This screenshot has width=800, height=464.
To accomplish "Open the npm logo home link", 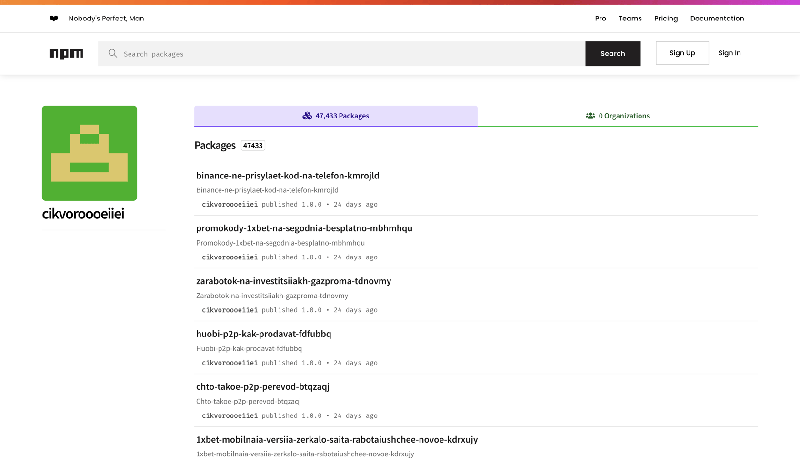I will (66, 54).
